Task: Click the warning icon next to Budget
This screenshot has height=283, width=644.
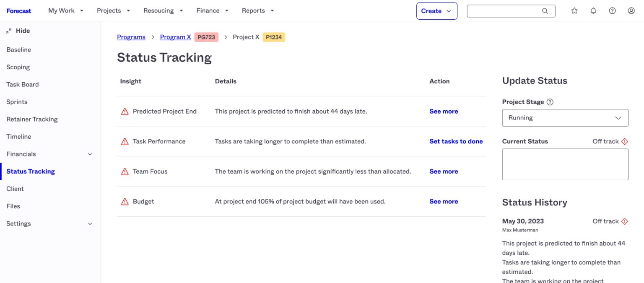Action: coord(124,201)
